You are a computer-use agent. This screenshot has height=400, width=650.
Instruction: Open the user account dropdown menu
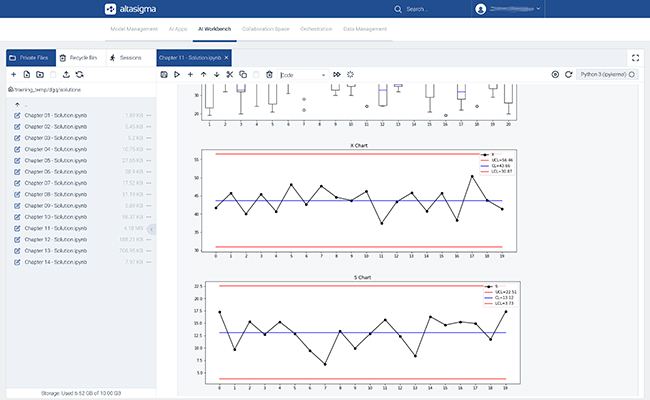click(508, 9)
